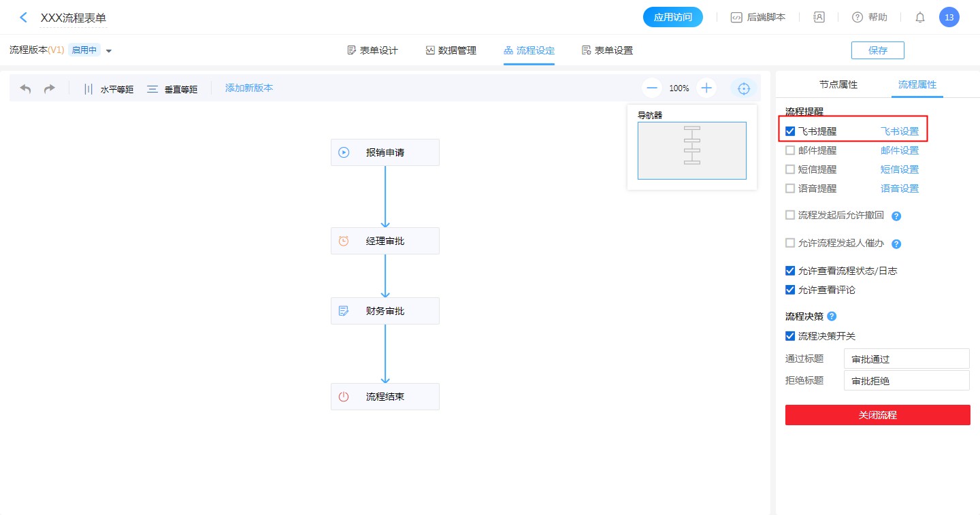Switch to the 表单设计 tab
This screenshot has height=515, width=980.
click(372, 50)
